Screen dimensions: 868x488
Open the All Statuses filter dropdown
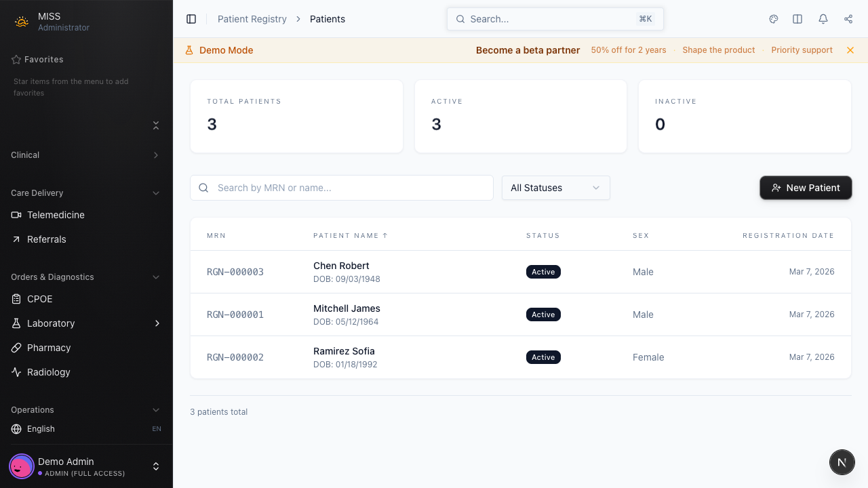tap(555, 188)
